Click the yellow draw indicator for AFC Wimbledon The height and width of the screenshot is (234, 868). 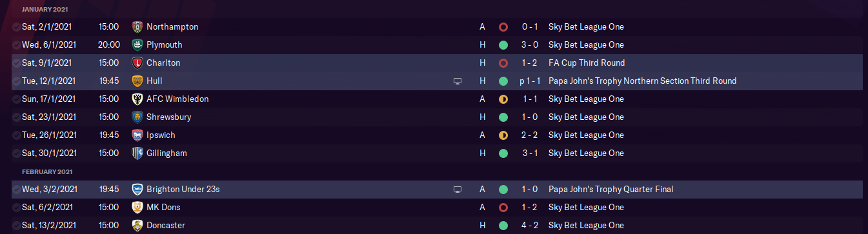(x=503, y=99)
